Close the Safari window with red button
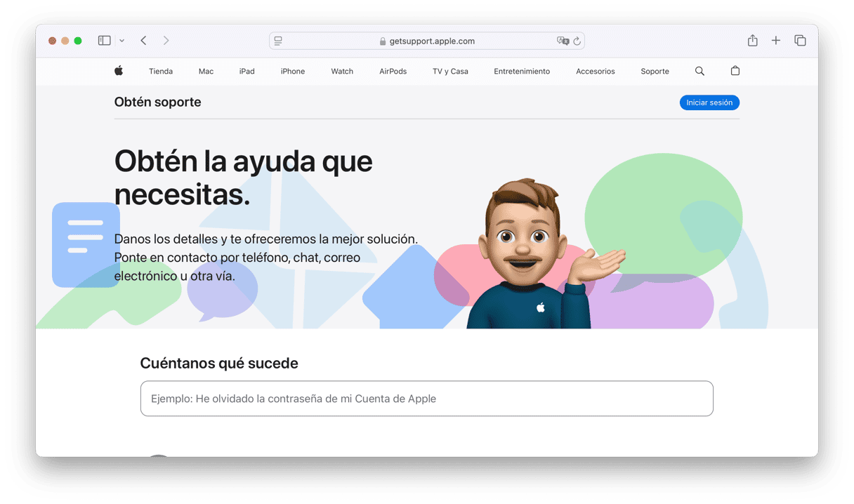The width and height of the screenshot is (854, 504). 52,41
